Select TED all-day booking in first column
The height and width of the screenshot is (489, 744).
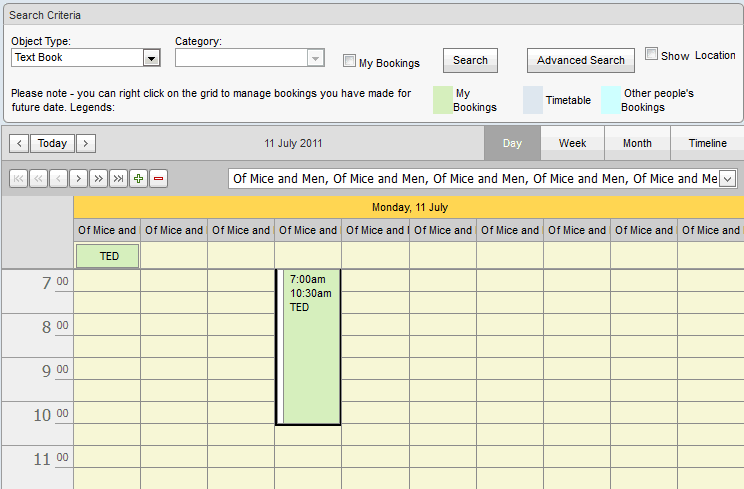pyautogui.click(x=108, y=256)
